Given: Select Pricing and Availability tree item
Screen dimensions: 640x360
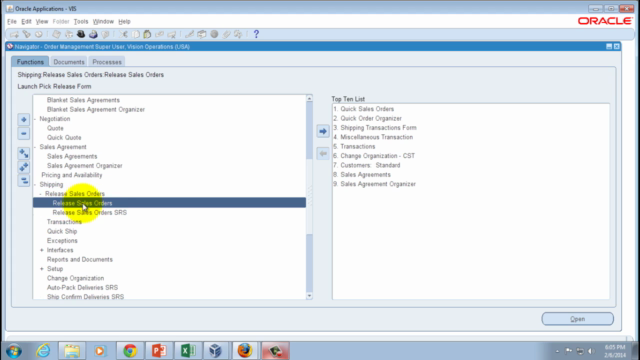Looking at the screenshot, I should (x=72, y=175).
